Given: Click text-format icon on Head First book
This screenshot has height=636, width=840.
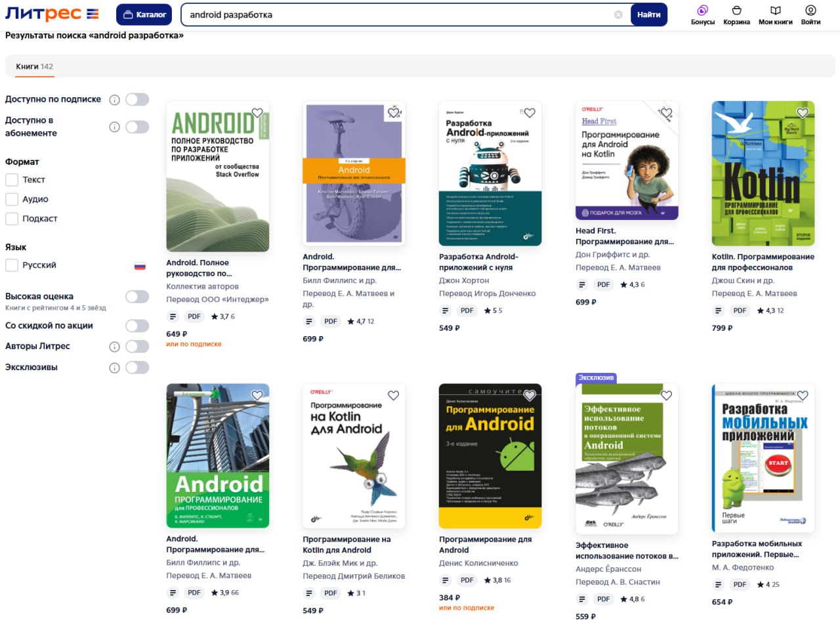Looking at the screenshot, I should (582, 285).
